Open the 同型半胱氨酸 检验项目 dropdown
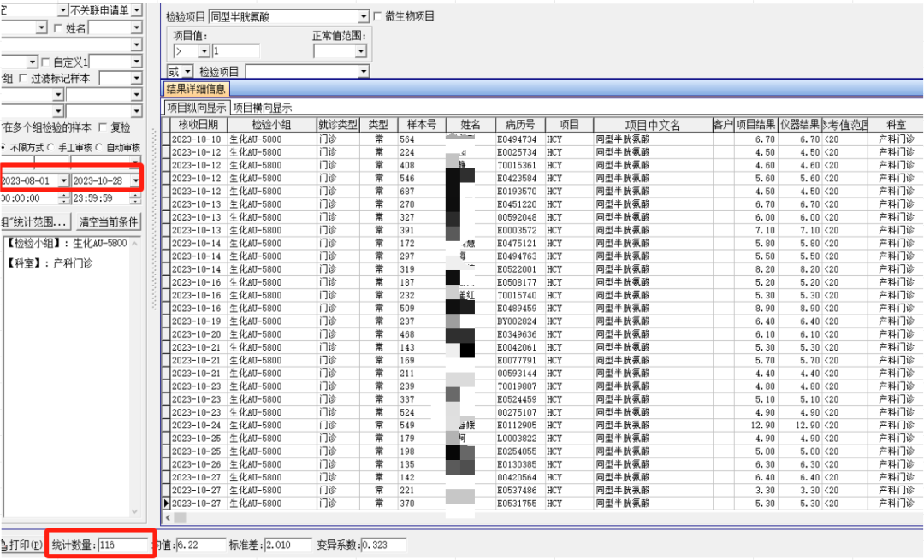The height and width of the screenshot is (560, 924). tap(363, 16)
